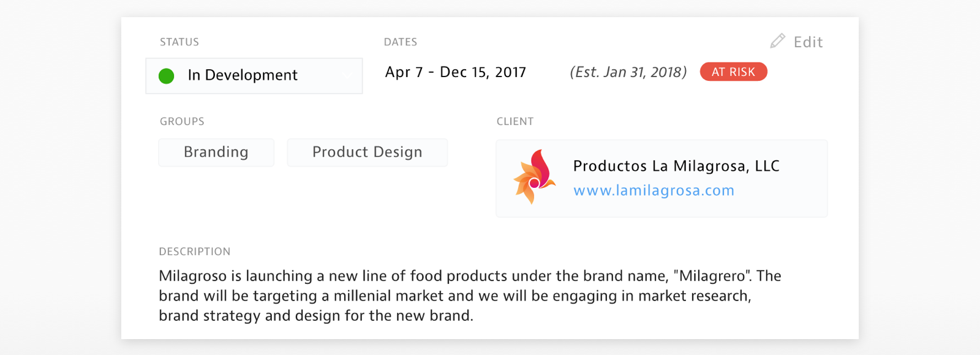Image resolution: width=980 pixels, height=355 pixels.
Task: Click the project description paragraph
Action: 470,296
